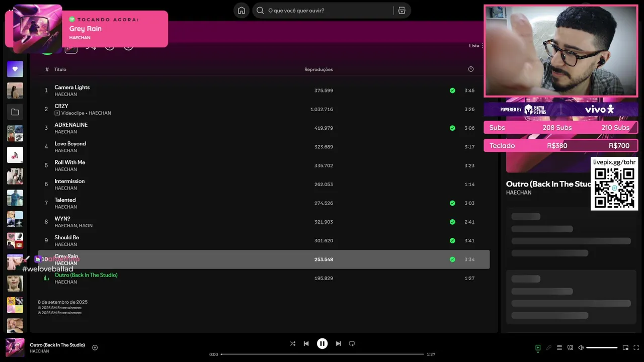Click the # column header
Viewport: 644px width, 362px height.
(47, 69)
